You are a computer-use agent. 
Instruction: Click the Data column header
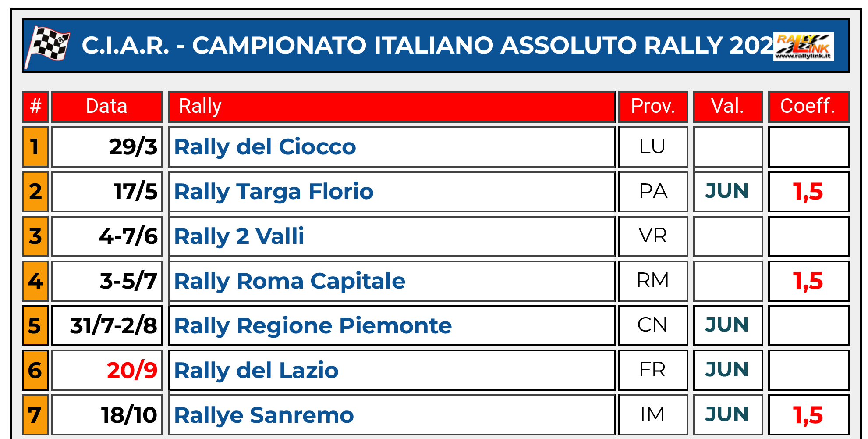coord(106,106)
